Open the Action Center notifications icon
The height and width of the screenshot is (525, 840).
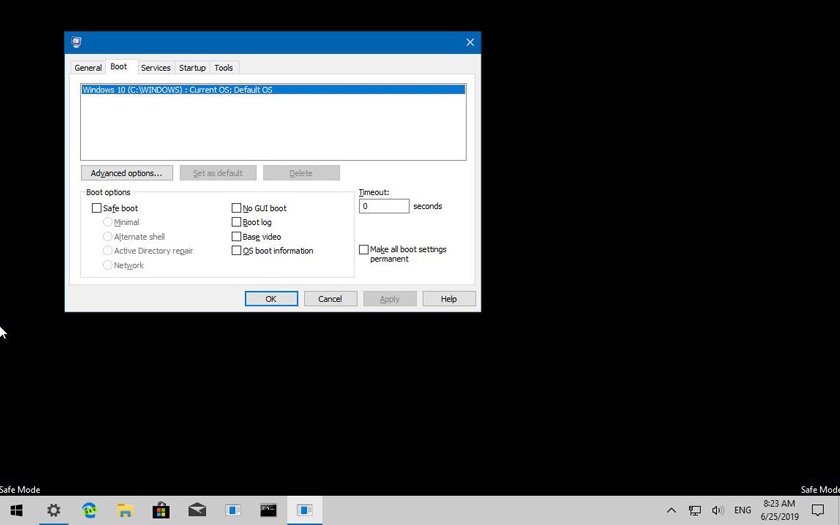tap(818, 510)
